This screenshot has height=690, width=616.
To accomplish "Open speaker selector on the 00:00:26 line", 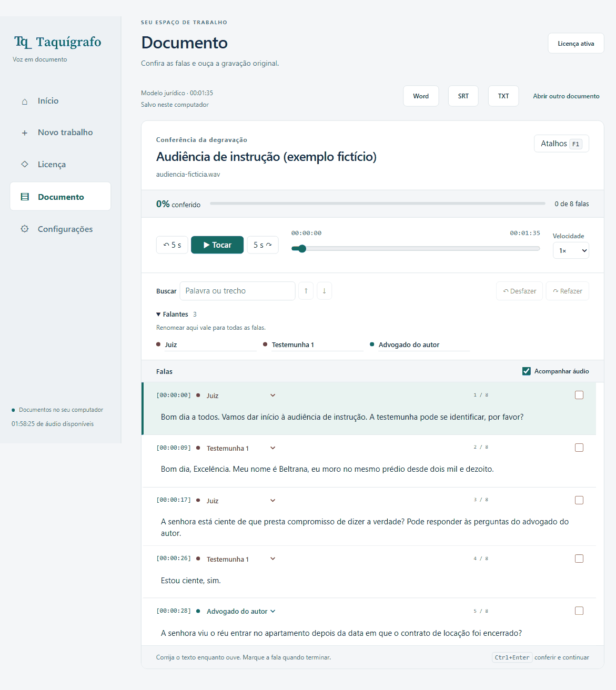I will pos(240,559).
